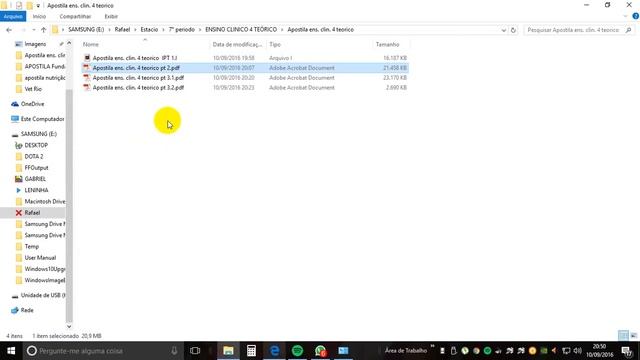Go to SAMSUNG (E:) in address bar
640x360 pixels.
(x=86, y=29)
